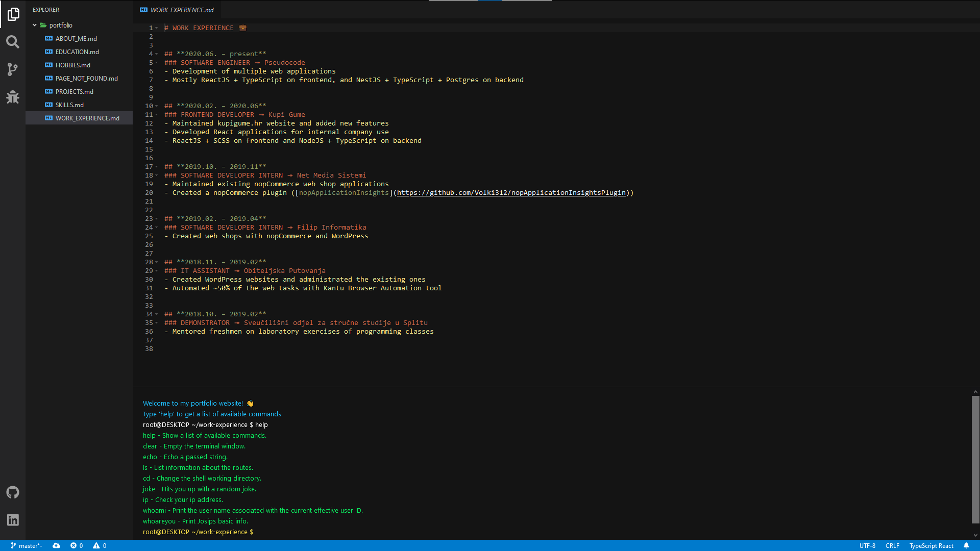Fold the WORK EXPERIENCE heading on line 1
The image size is (980, 551).
pyautogui.click(x=156, y=28)
